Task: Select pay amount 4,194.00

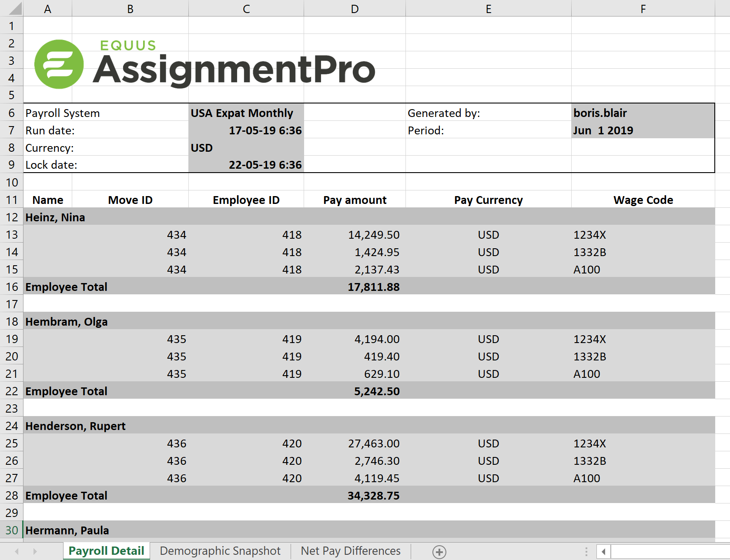Action: pyautogui.click(x=355, y=339)
